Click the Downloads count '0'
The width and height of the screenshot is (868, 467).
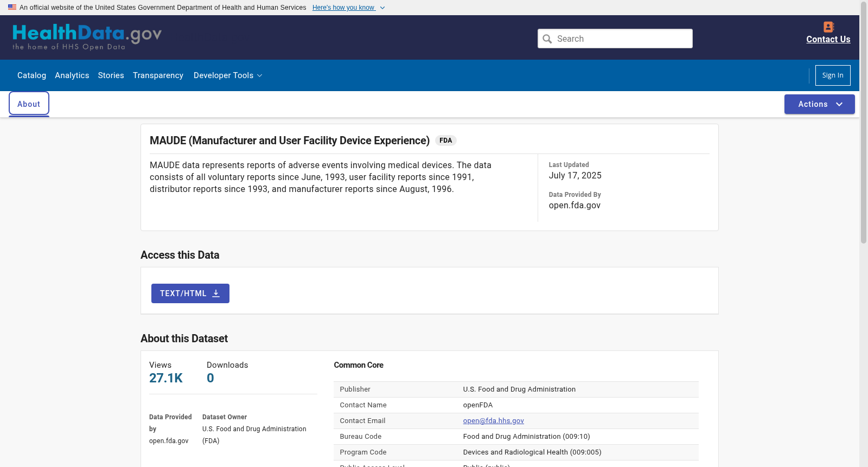[x=210, y=378]
